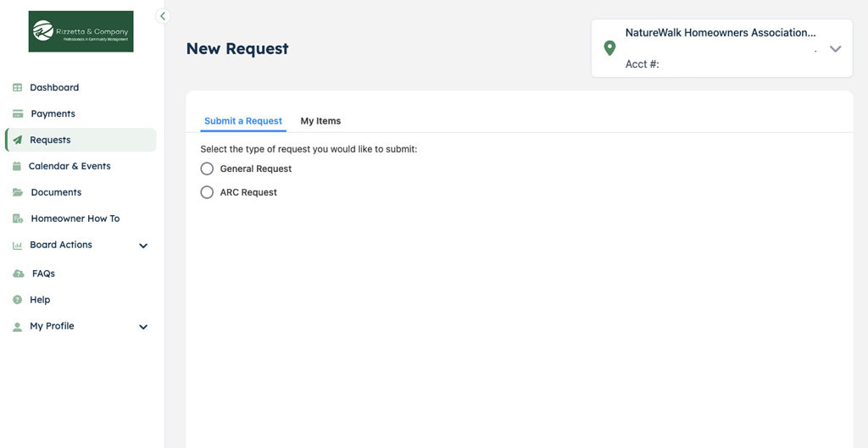Collapse the sidebar with arrow button

[164, 16]
